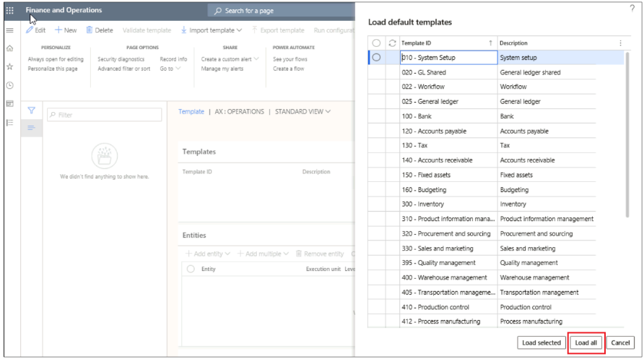Open Favorites star in the sidebar
Image resolution: width=644 pixels, height=359 pixels.
(10, 66)
